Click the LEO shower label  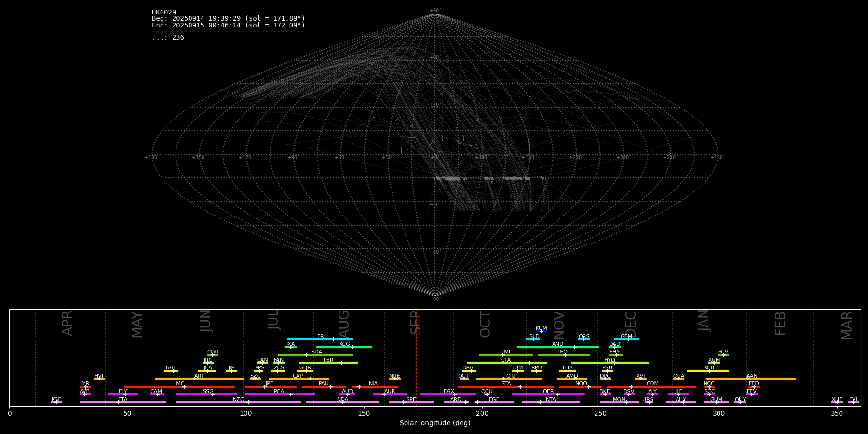pos(563,352)
